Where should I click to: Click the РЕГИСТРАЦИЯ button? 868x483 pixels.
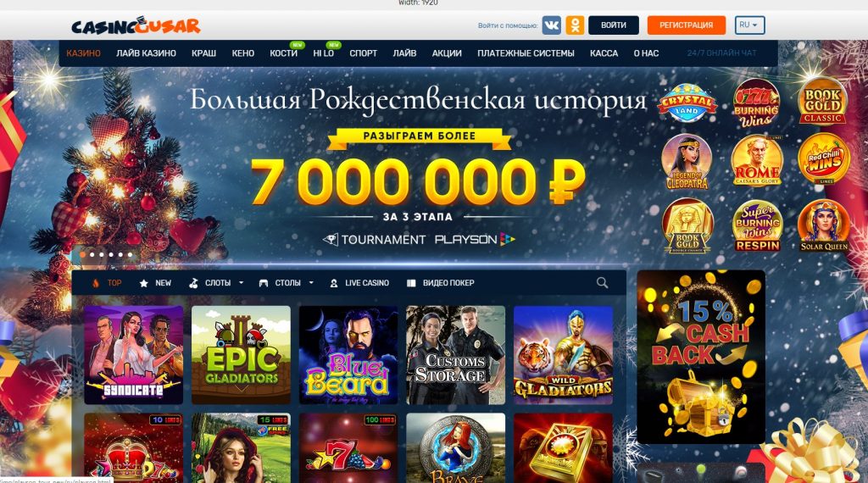687,25
